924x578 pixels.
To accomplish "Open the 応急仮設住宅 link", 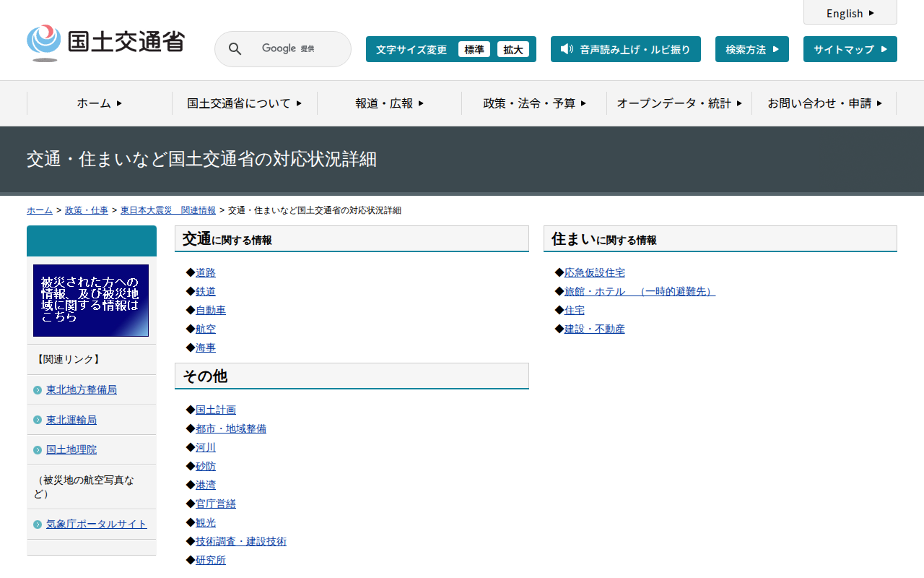I will point(595,272).
